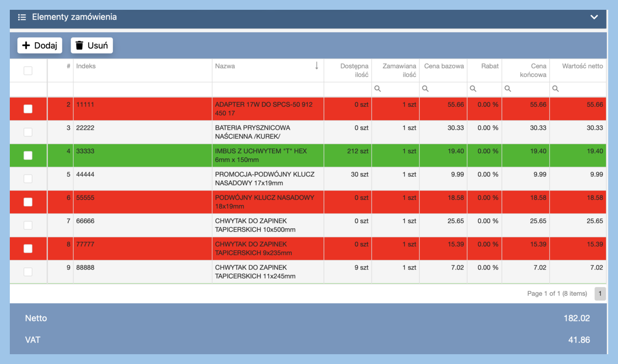The image size is (618, 364).
Task: Select checkbox for row 33333
Action: coord(28,155)
